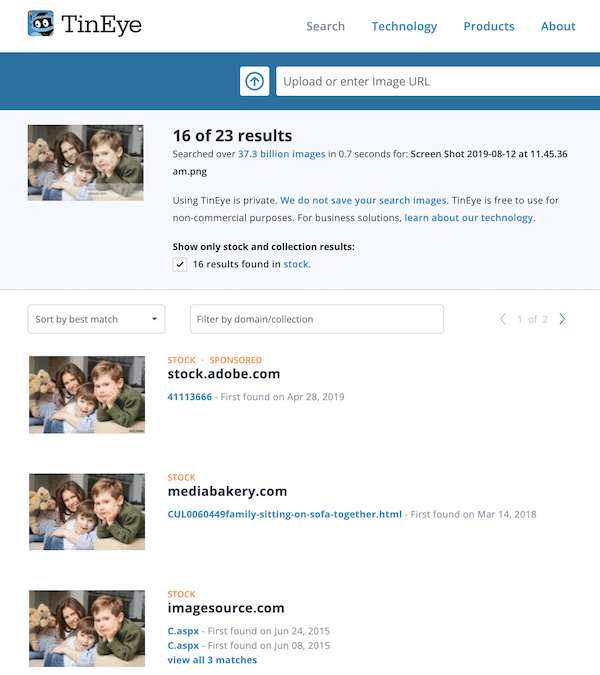
Task: Open C.aspx link from Jun 08, 2015
Action: 183,646
